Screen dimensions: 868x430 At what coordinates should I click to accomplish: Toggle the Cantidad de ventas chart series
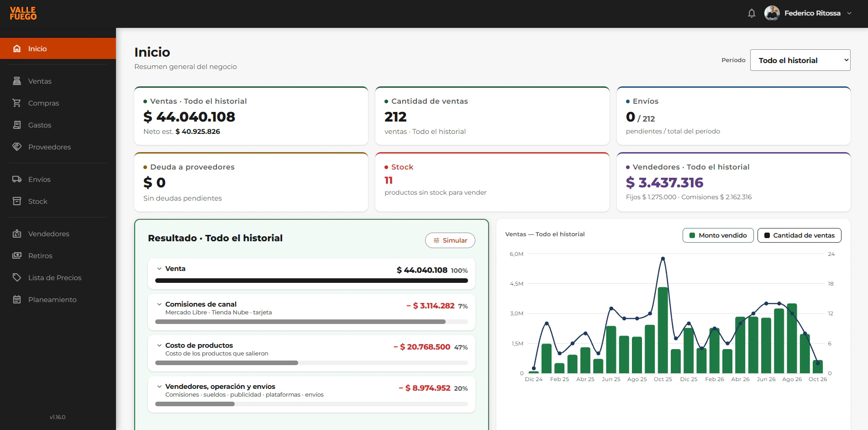[799, 235]
